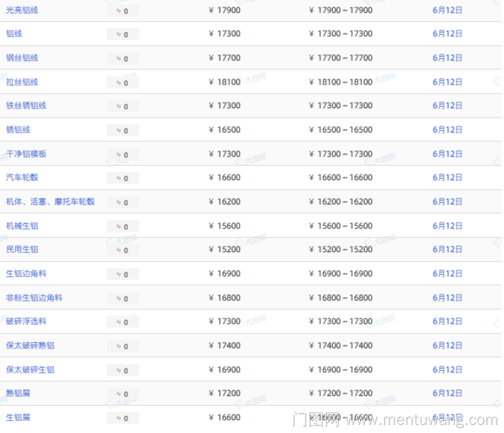Click the change badge in 破碎浮选料 row

coord(123,322)
